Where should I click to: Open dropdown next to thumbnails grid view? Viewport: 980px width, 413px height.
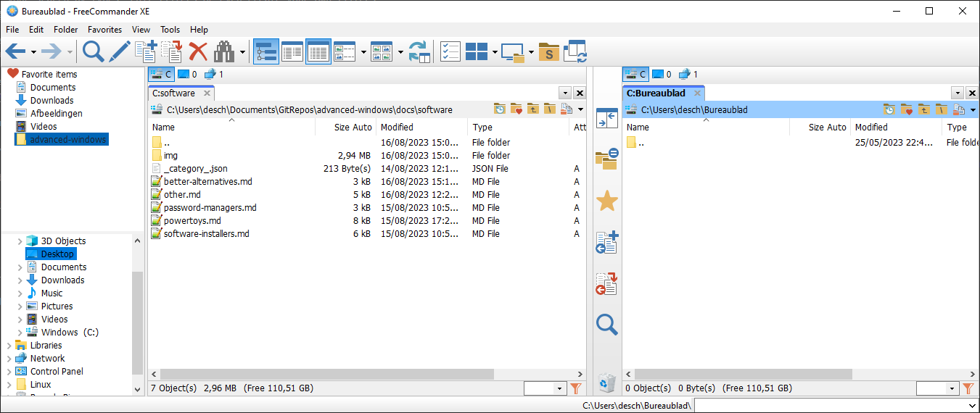400,52
